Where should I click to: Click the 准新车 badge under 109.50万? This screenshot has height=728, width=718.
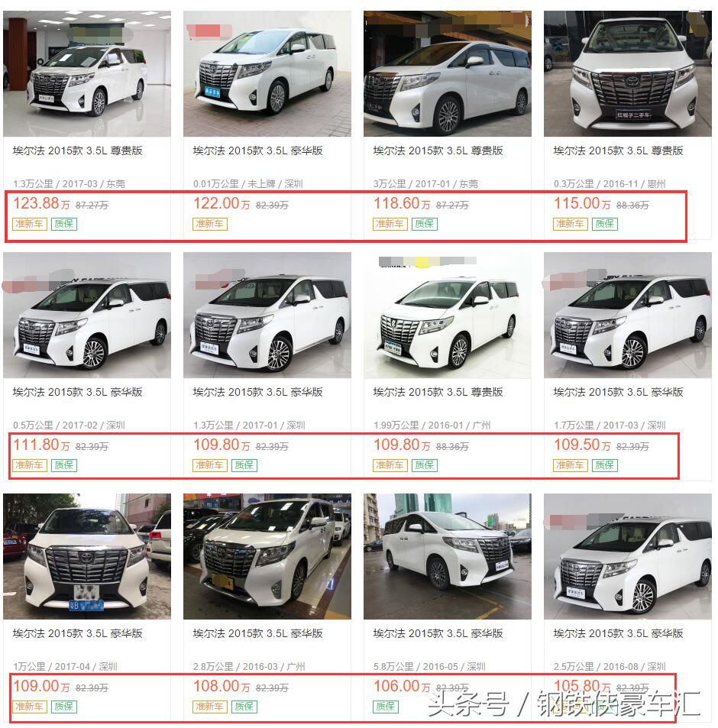point(571,465)
